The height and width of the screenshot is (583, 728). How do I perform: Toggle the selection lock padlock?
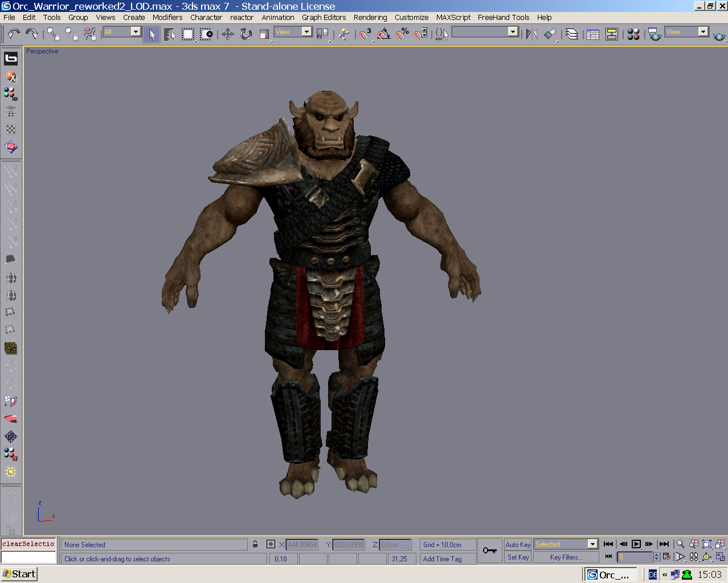point(255,544)
